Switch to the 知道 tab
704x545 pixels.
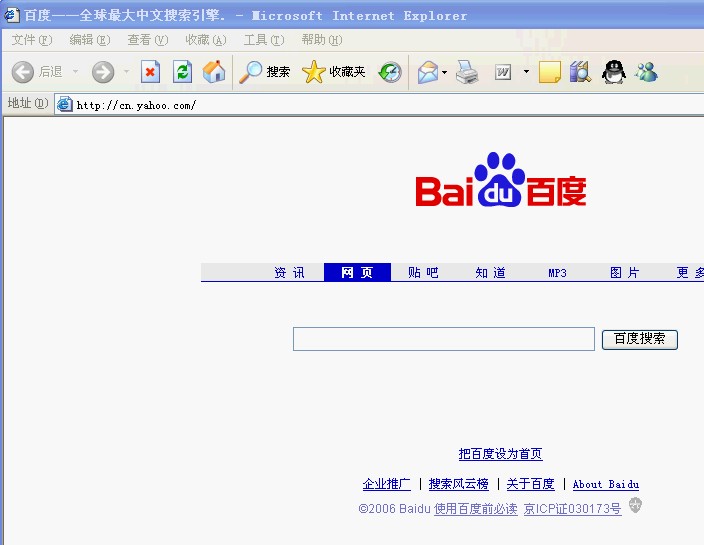point(490,272)
